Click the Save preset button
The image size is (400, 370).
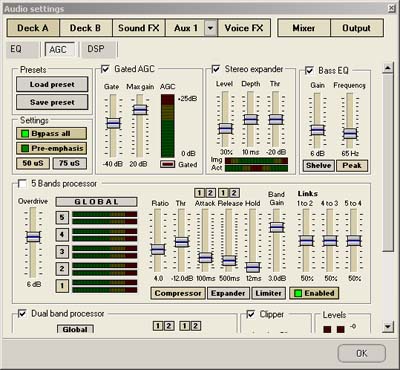pyautogui.click(x=52, y=102)
